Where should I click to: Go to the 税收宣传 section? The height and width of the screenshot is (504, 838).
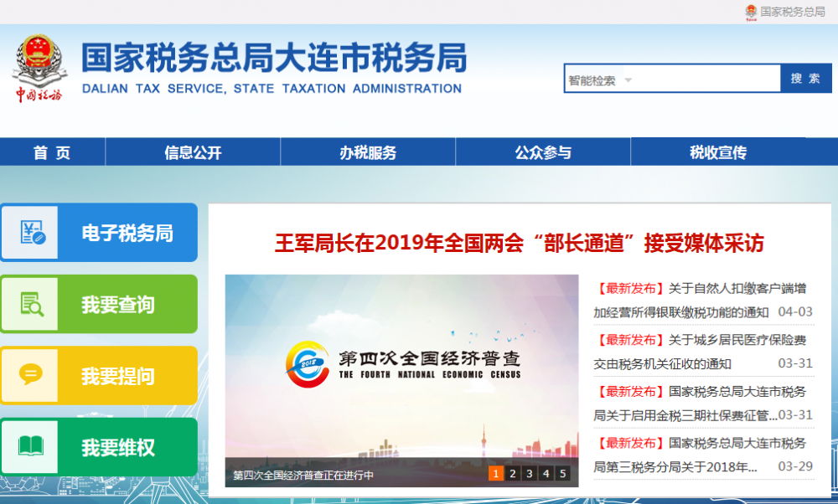[717, 152]
